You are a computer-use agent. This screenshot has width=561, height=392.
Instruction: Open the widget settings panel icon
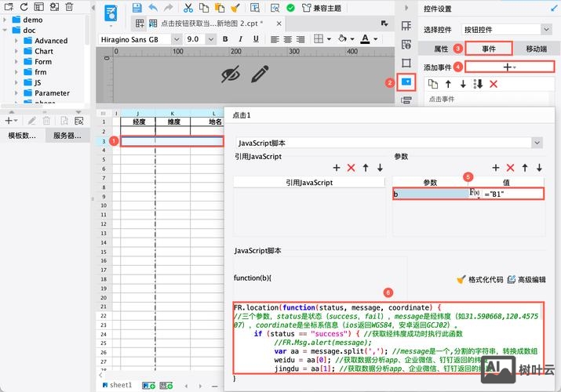point(406,81)
